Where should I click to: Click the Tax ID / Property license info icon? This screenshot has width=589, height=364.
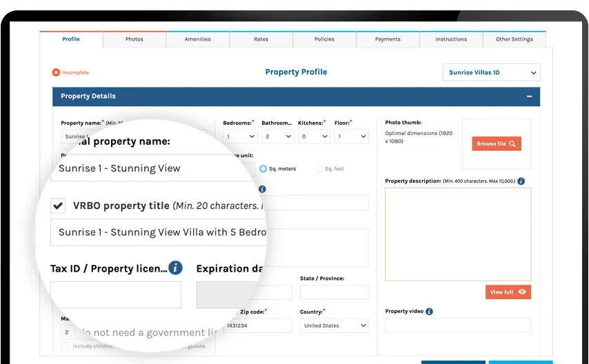175,268
